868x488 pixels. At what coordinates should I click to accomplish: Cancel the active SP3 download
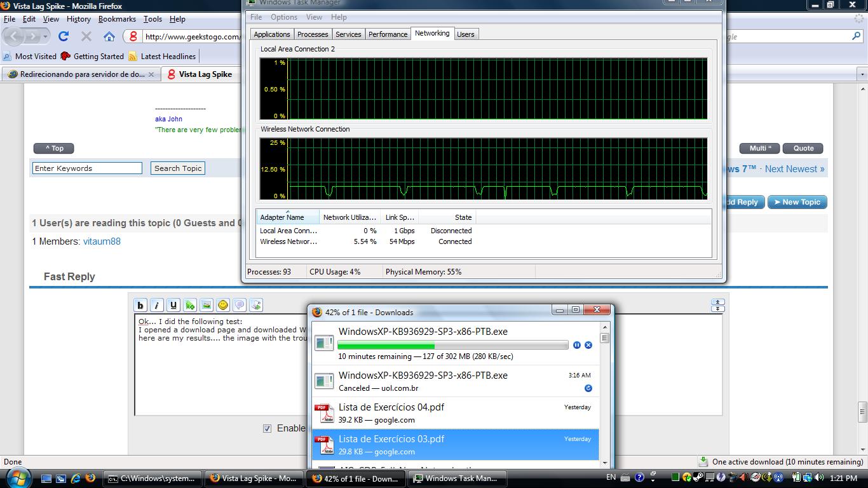(588, 345)
